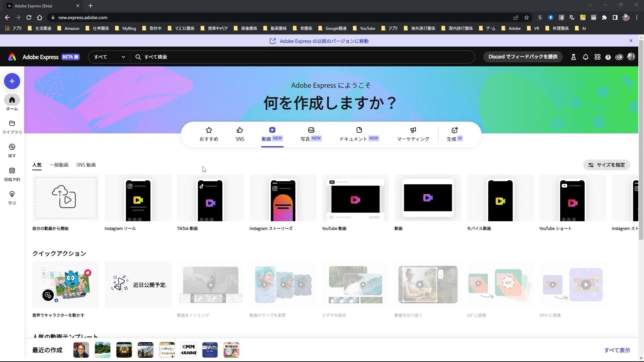This screenshot has width=644, height=362.
Task: Click the Discord でフィードバックを提供 button
Action: coord(522,57)
